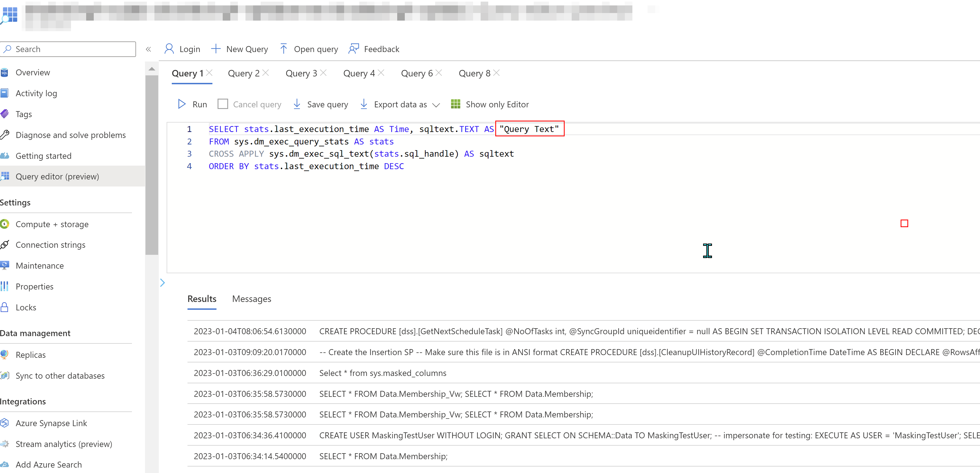Close the Query 4 tab
The height and width of the screenshot is (473, 980).
381,73
